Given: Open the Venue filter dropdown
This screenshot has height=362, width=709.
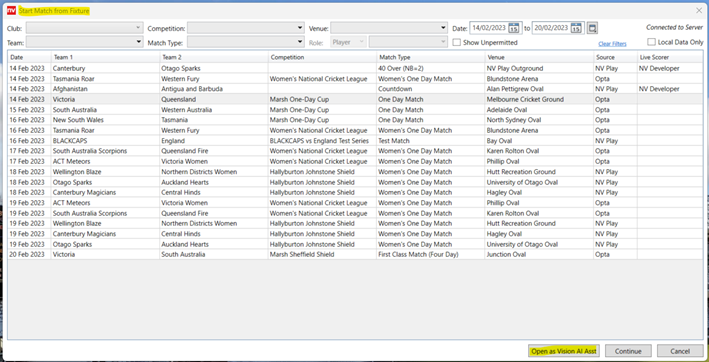Looking at the screenshot, I should [389, 28].
